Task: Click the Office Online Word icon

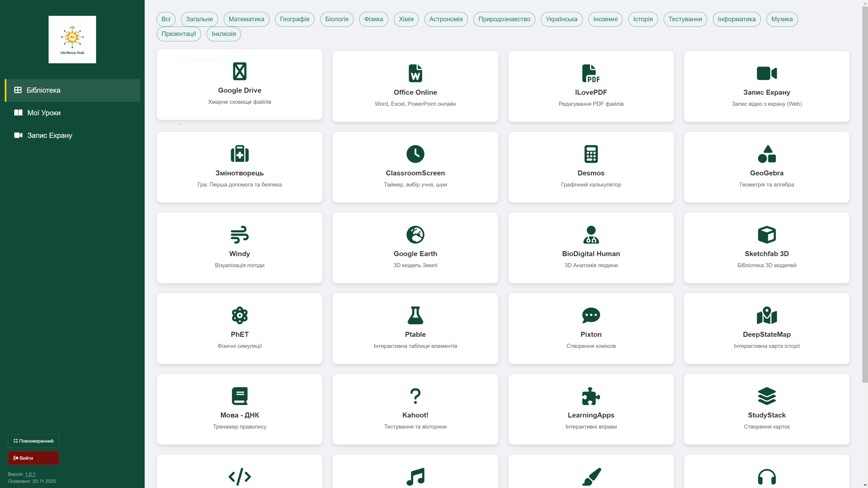Action: tap(415, 73)
